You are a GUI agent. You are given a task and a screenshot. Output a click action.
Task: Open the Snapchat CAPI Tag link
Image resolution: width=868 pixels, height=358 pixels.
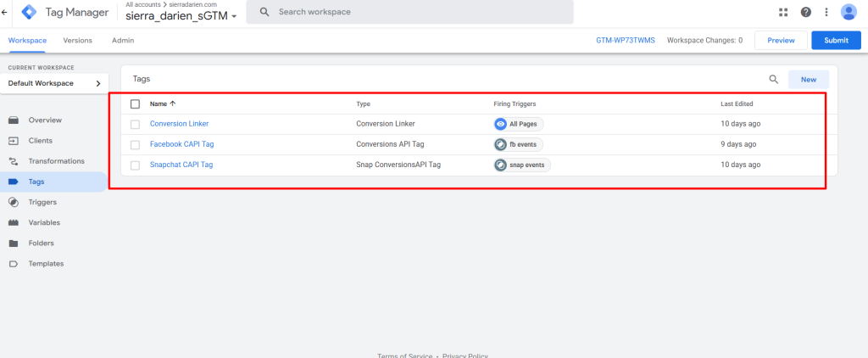coord(181,165)
